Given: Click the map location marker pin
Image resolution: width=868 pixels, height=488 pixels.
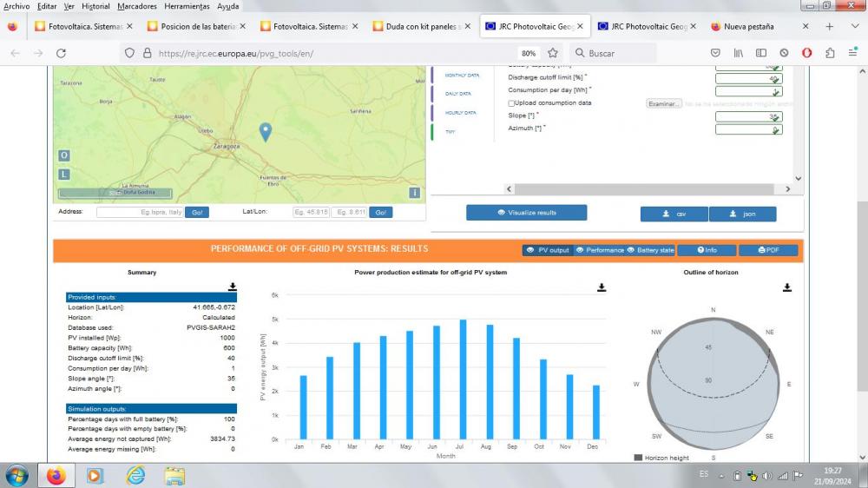Looking at the screenshot, I should click(x=266, y=132).
